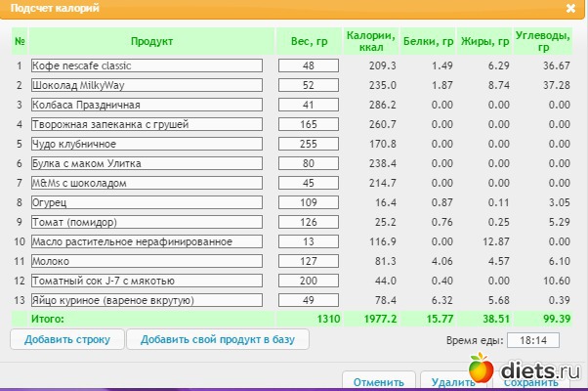Screen dimensions: 588x391
Task: Close the calorie counter dialog
Action: [570, 8]
